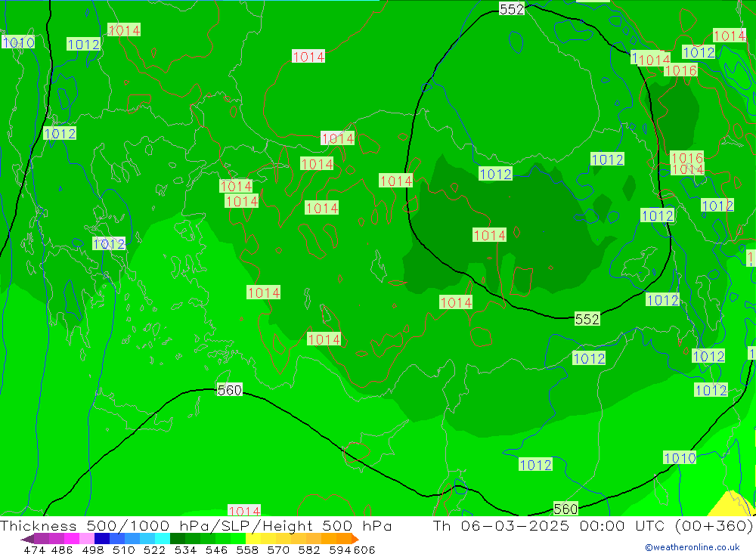756x554 pixels.
Task: Click the red 1016 label stacked above 1014
Action: [x=687, y=158]
